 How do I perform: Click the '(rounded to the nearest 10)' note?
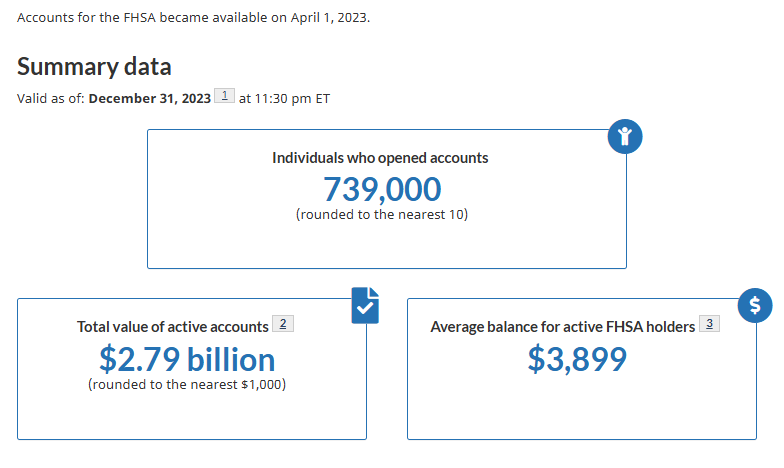382,214
